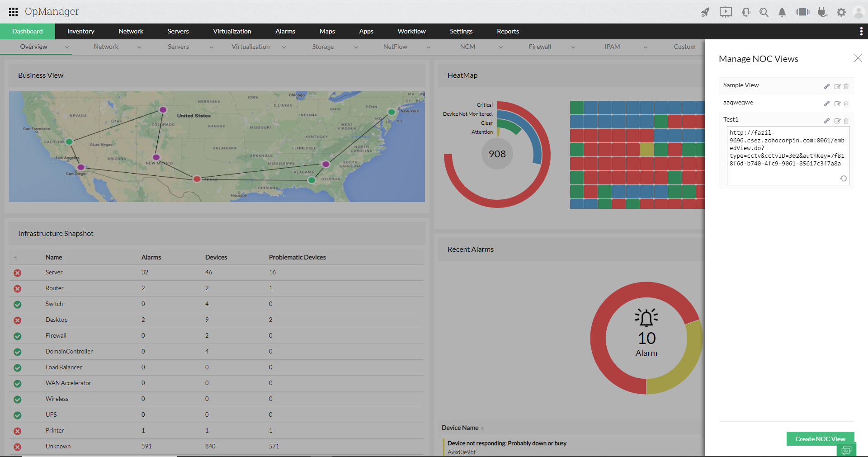Switch to the Alarms menu
The image size is (868, 457).
(285, 31)
